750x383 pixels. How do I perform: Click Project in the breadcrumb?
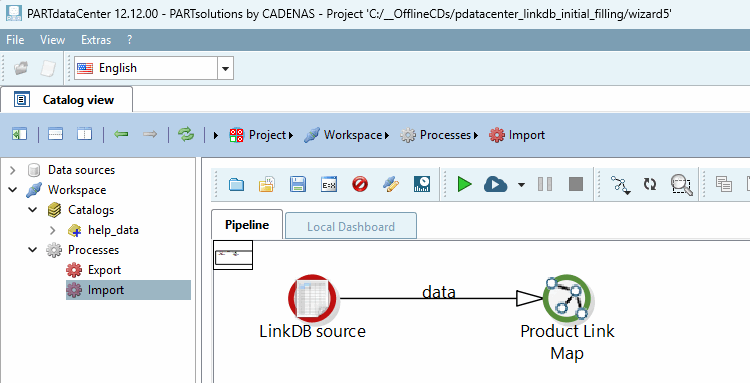pyautogui.click(x=267, y=135)
